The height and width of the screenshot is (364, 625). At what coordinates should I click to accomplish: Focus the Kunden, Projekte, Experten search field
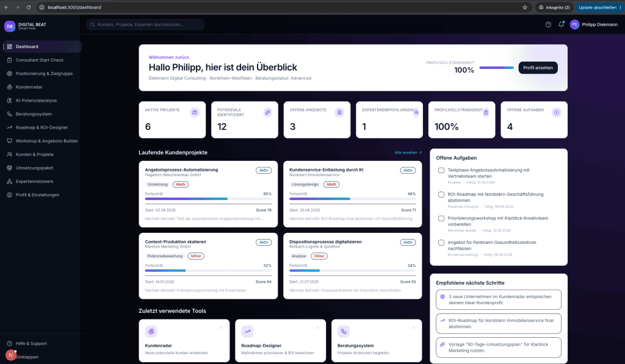pyautogui.click(x=145, y=24)
